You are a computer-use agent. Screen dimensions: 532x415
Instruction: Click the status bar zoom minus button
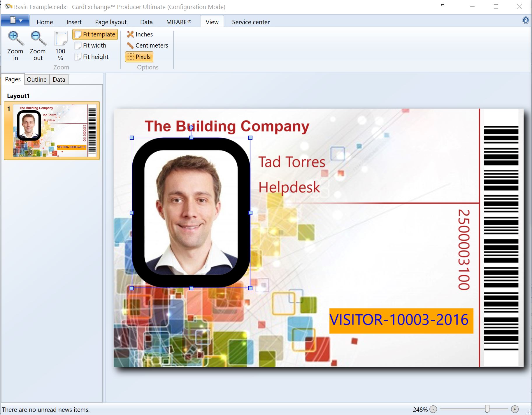pyautogui.click(x=433, y=409)
